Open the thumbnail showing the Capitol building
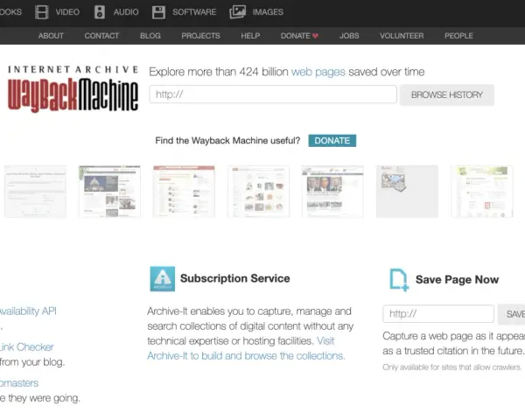The image size is (525, 420). [x=109, y=192]
